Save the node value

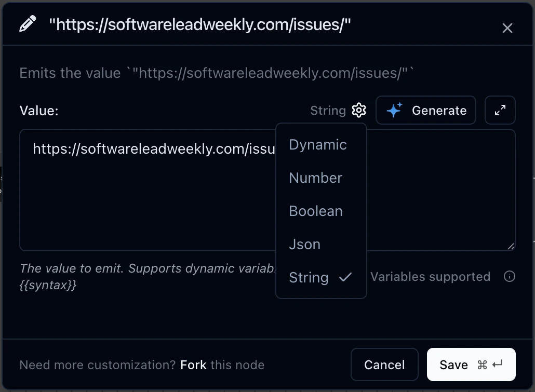point(471,364)
